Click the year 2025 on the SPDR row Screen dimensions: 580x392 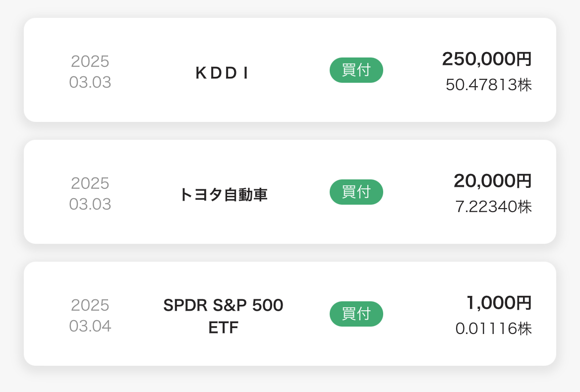[x=90, y=305]
